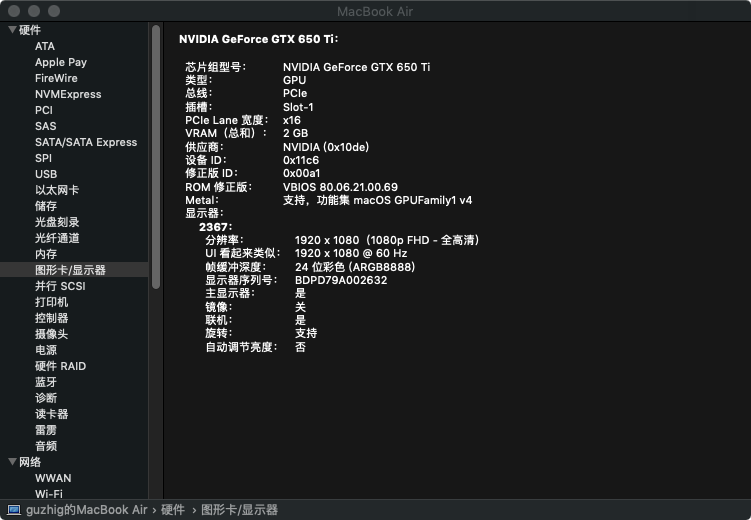This screenshot has height=520, width=751.
Task: Click the Metal GPUFamily1 v4 value
Action: tap(377, 200)
